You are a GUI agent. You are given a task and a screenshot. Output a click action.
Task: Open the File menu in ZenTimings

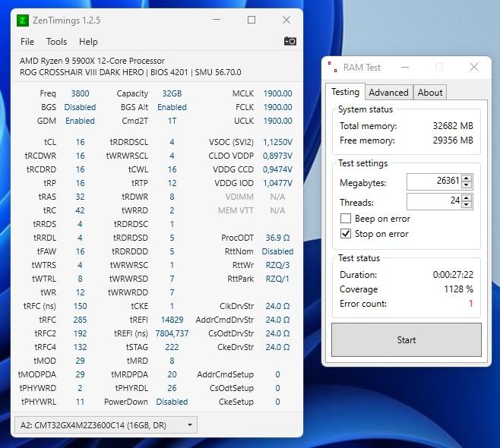[27, 42]
